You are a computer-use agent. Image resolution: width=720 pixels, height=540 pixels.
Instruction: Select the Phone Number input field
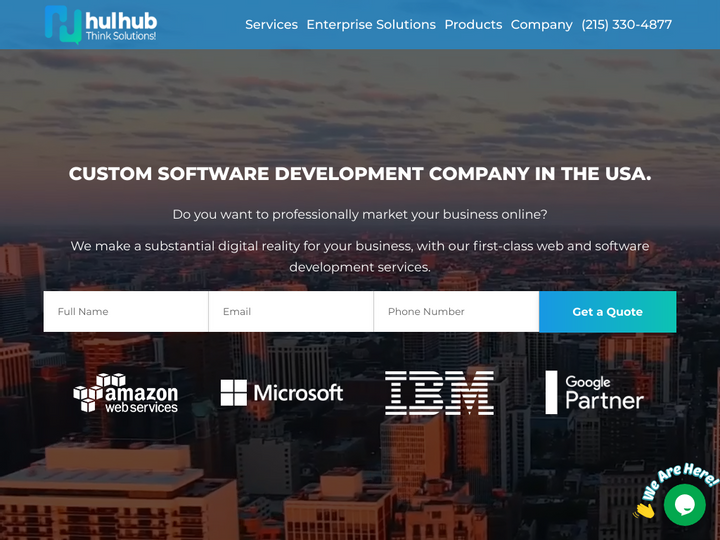456,312
